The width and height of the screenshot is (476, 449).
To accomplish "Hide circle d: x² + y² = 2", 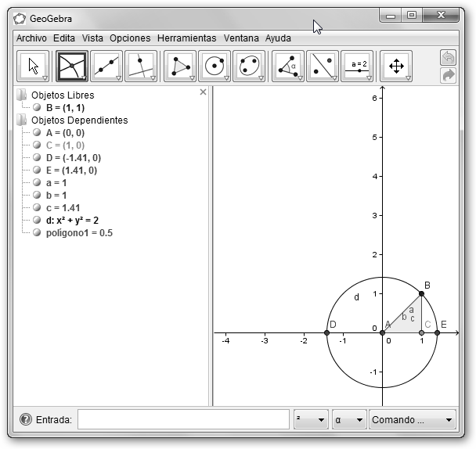I will (36, 220).
